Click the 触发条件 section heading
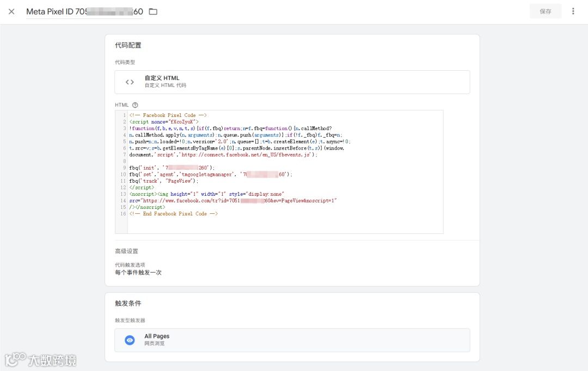588x371 pixels. pos(128,303)
